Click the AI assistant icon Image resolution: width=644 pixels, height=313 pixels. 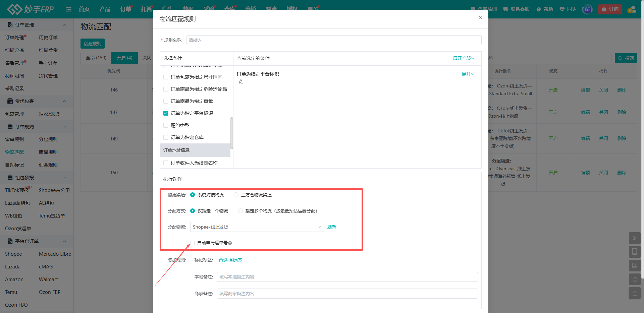click(587, 9)
